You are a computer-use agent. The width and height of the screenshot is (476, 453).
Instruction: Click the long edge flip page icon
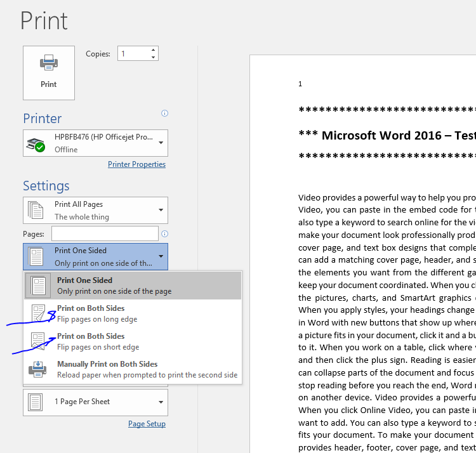38,313
